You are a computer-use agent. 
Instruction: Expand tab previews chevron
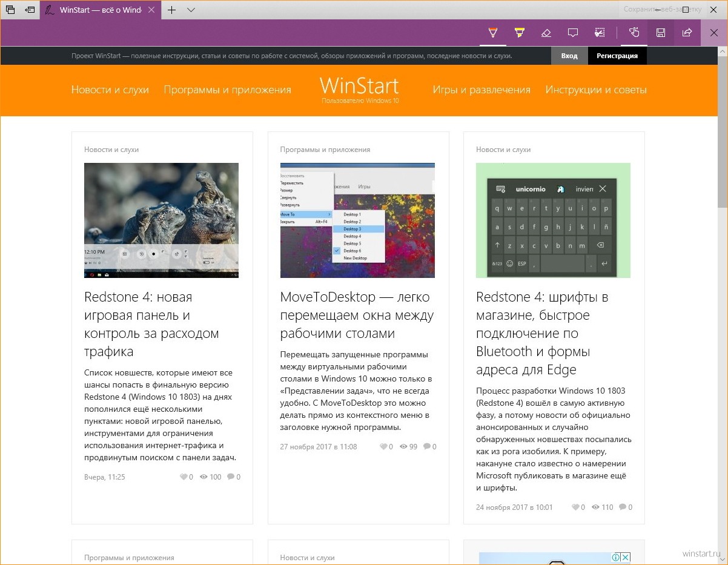coord(191,10)
